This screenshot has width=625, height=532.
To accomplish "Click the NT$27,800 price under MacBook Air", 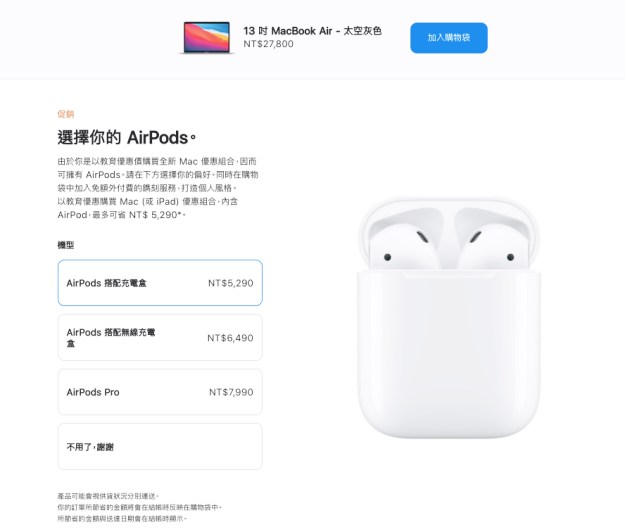I will [268, 44].
